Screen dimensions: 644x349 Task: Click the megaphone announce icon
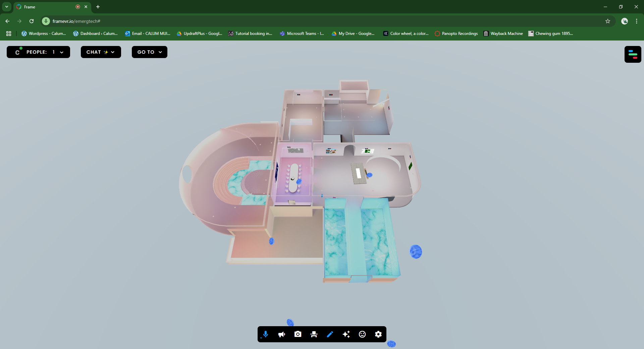coord(282,334)
